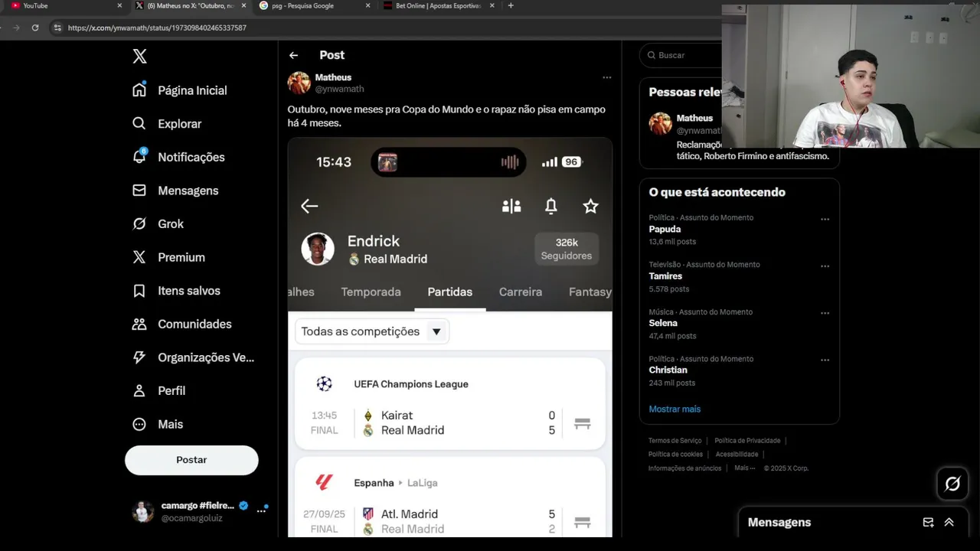The width and height of the screenshot is (980, 551).
Task: Open new browser tab with plus
Action: [511, 5]
